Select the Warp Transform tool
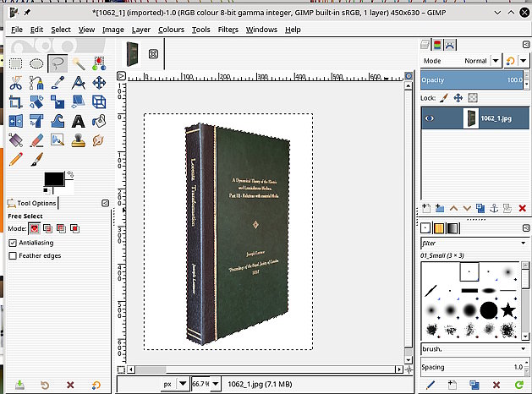Screen dimensions: 532x394 58,121
